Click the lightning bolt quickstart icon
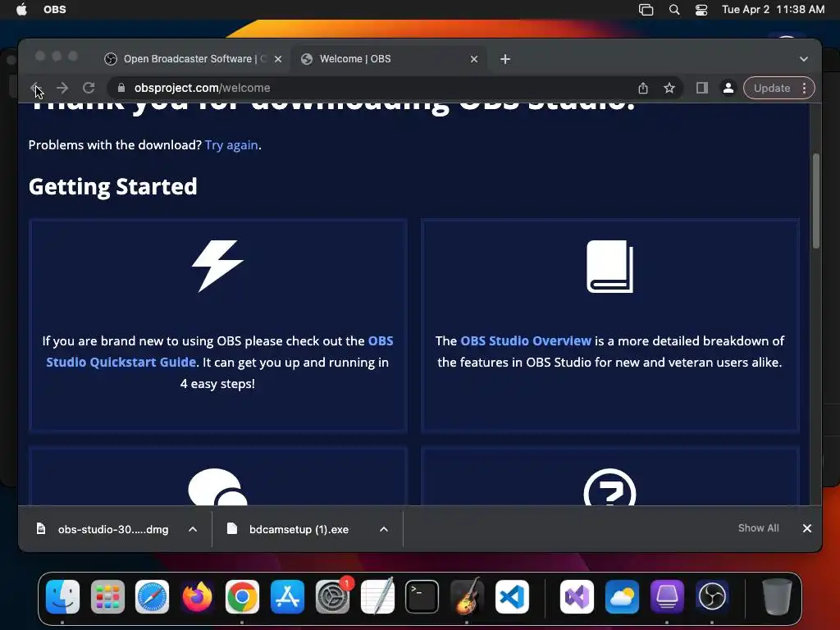 click(217, 267)
